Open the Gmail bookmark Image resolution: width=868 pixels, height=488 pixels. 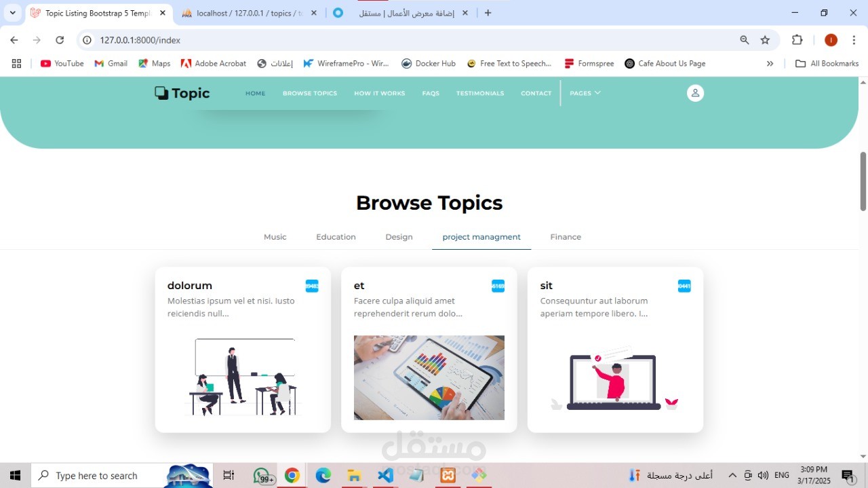(x=111, y=63)
